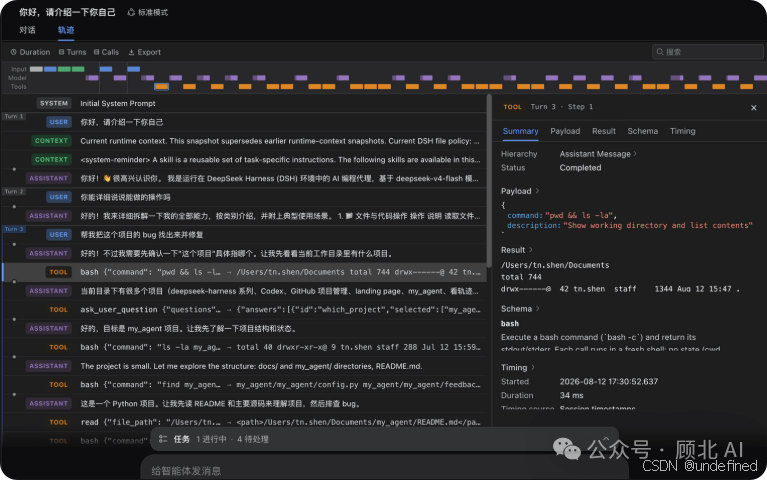Select the USER row 你能详细说说能做的操作吗

[244, 197]
